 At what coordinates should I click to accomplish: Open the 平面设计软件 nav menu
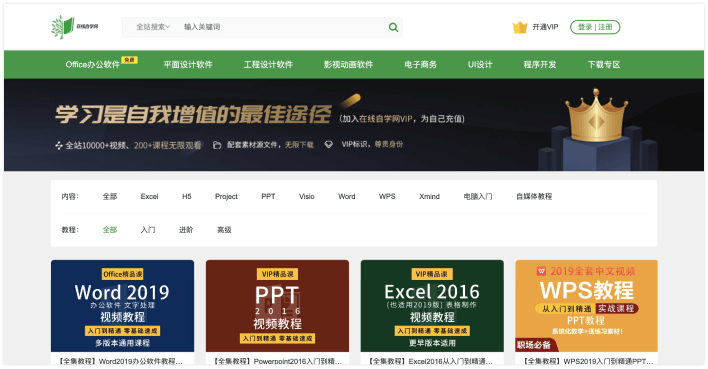click(x=188, y=65)
